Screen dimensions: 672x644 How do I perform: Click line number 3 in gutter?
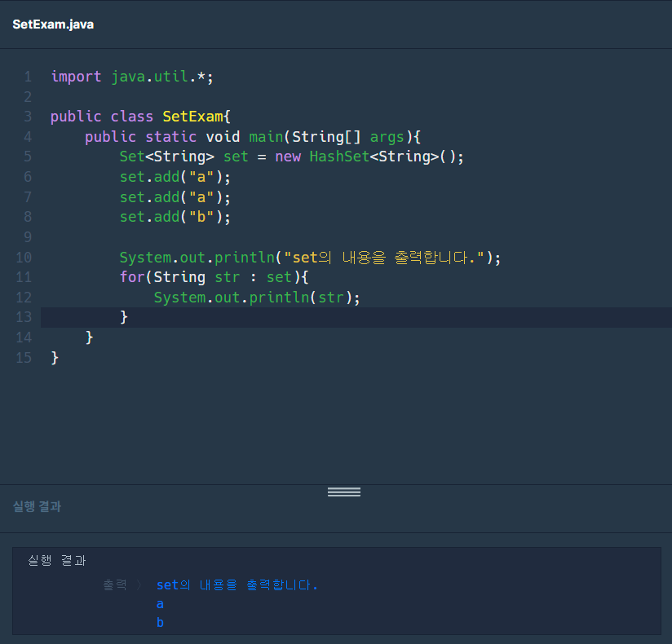pos(28,117)
